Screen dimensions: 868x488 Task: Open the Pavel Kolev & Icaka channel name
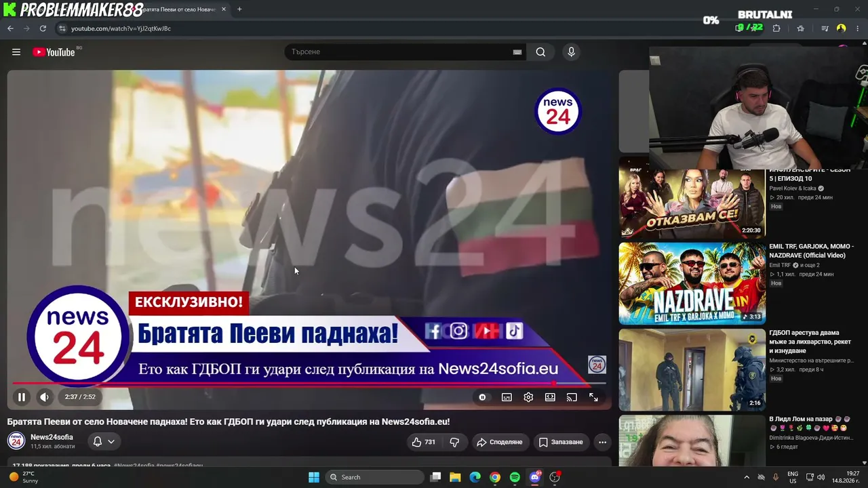coord(793,188)
